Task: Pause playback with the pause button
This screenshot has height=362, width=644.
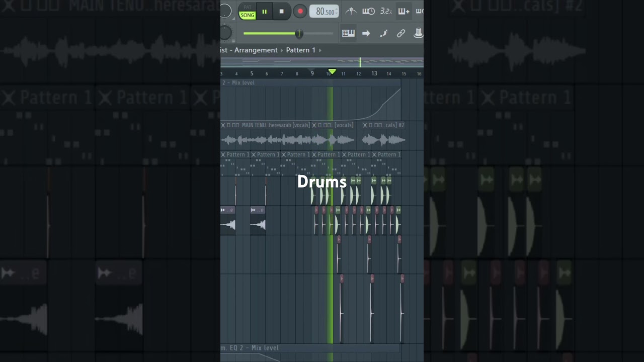Action: pos(264,12)
